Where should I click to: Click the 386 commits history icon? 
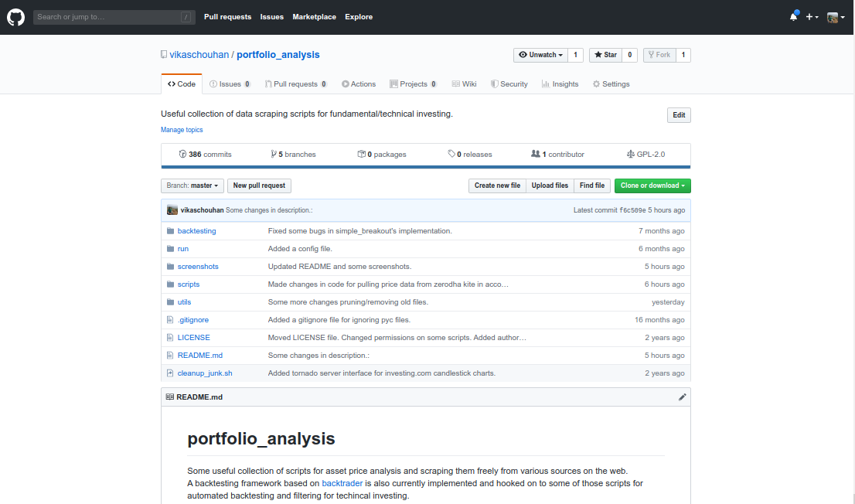point(182,155)
